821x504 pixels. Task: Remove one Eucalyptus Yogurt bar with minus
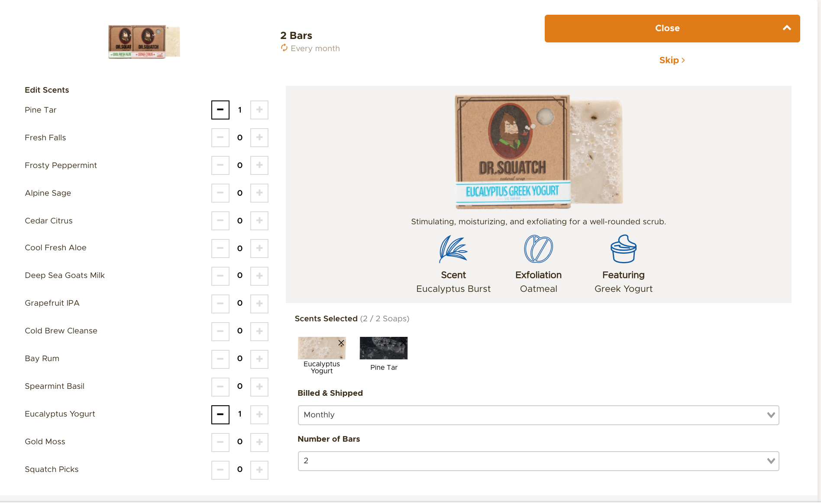click(220, 415)
